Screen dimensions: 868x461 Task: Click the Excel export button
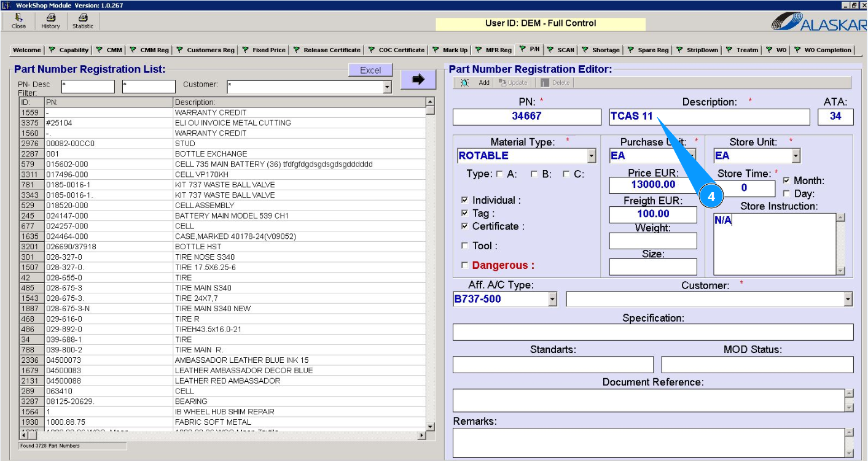(x=370, y=71)
